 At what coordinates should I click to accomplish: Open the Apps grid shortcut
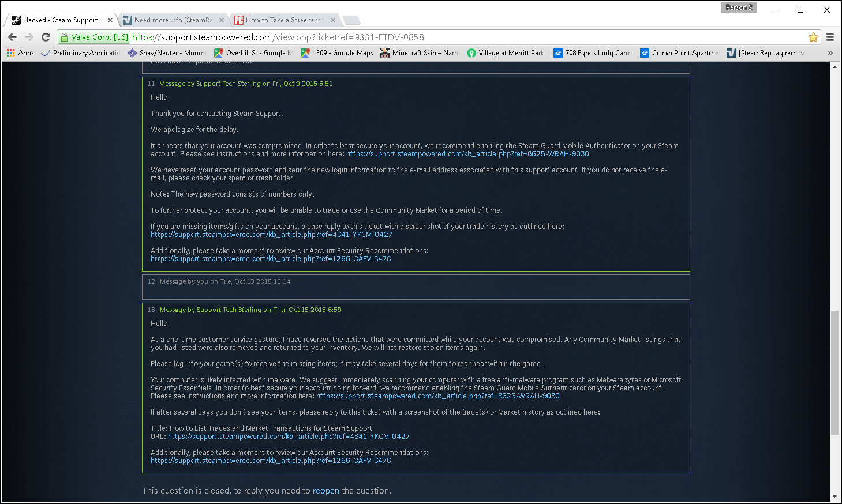point(20,53)
